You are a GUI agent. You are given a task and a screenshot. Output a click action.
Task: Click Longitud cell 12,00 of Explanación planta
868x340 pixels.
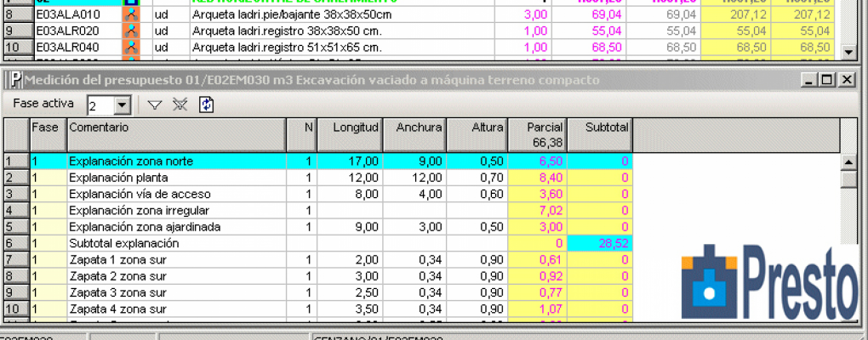click(x=350, y=178)
